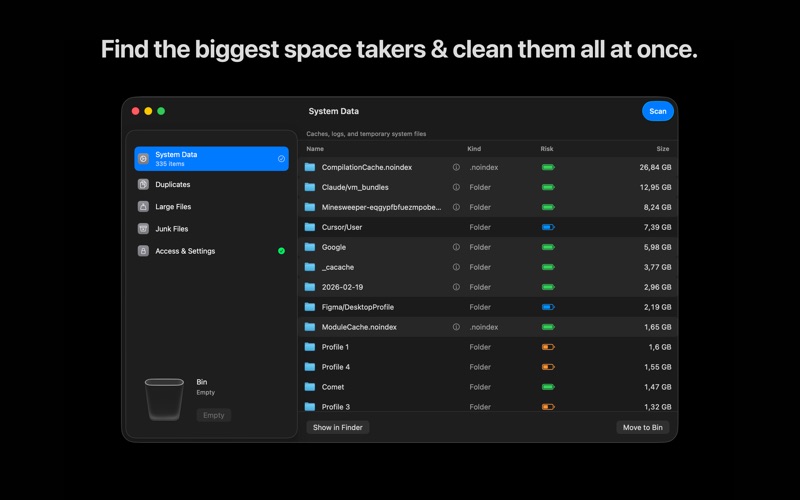Click the 1,47 GB size value
The height and width of the screenshot is (500, 800).
[x=658, y=387]
